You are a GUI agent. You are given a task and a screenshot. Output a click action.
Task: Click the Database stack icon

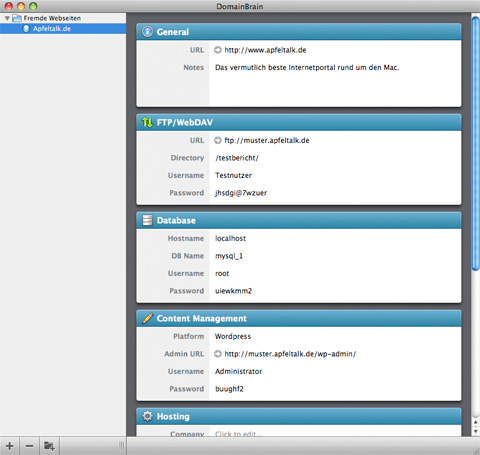tap(147, 220)
